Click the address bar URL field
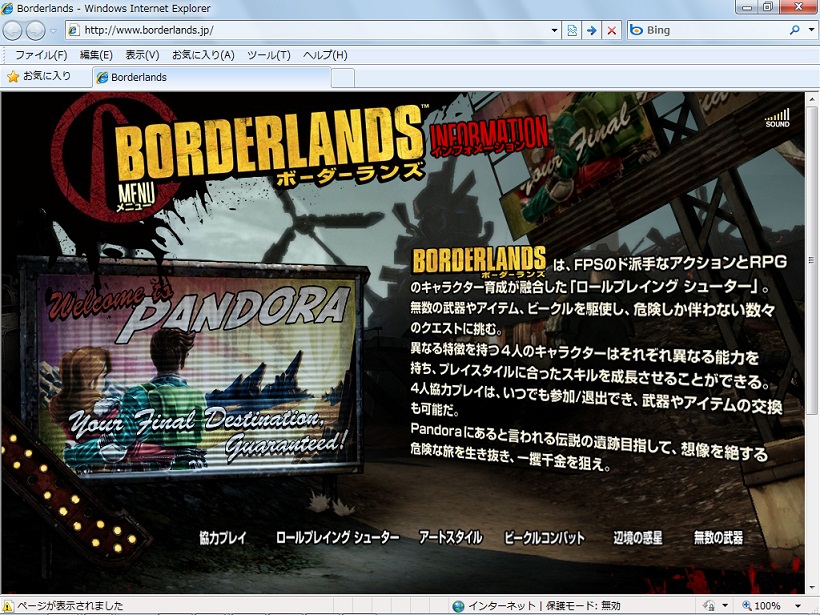Image resolution: width=820 pixels, height=615 pixels. (312, 30)
